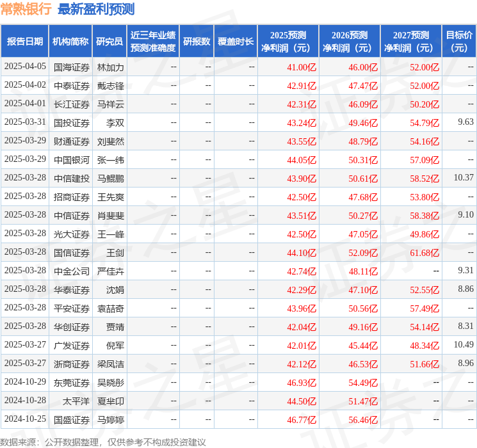Click the 常熟银行 title link

click(26, 9)
